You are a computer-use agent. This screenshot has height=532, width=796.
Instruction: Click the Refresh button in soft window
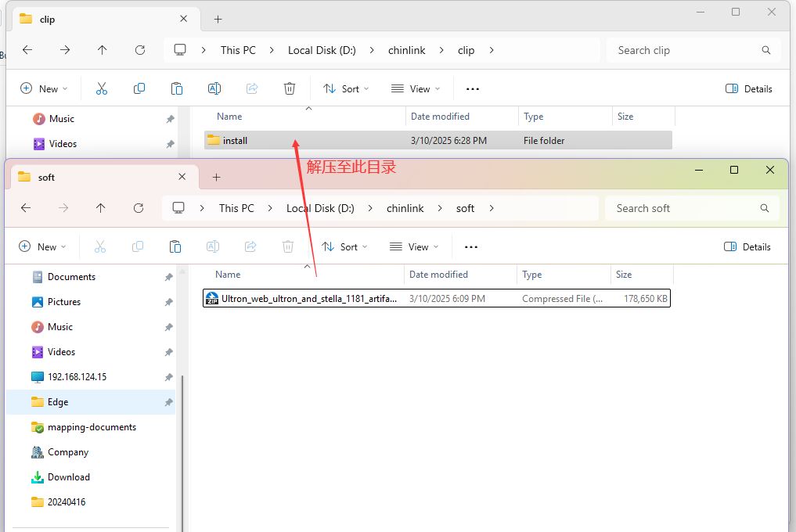[139, 208]
